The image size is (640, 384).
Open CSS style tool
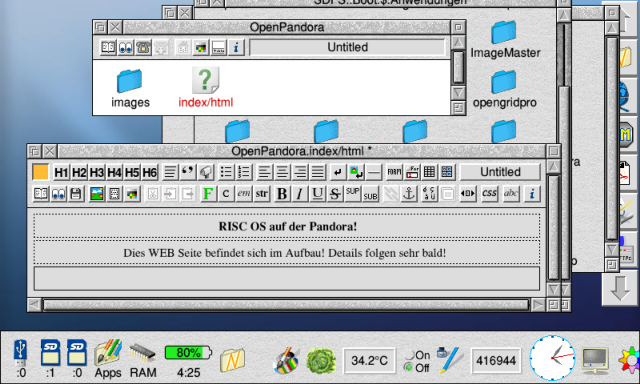(x=489, y=193)
